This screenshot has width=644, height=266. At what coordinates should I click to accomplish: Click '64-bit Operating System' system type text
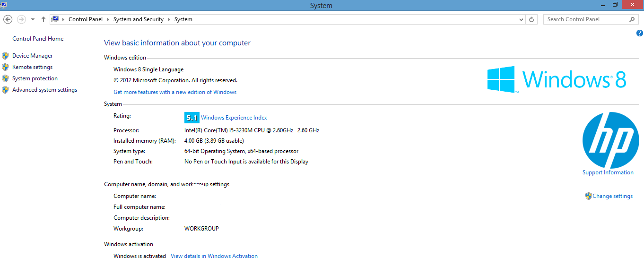pyautogui.click(x=241, y=151)
